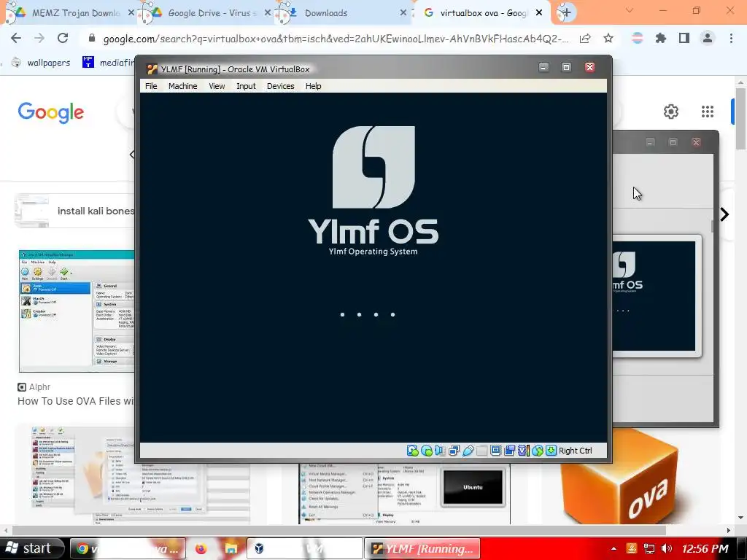Screen dimensions: 747x560
Task: Open the Firefox taskbar icon
Action: (x=201, y=548)
